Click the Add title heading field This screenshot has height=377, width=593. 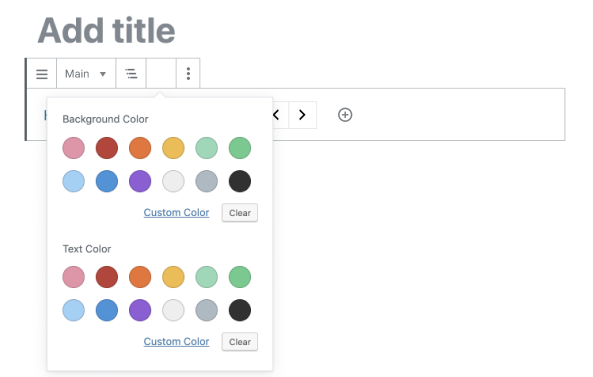(x=106, y=31)
